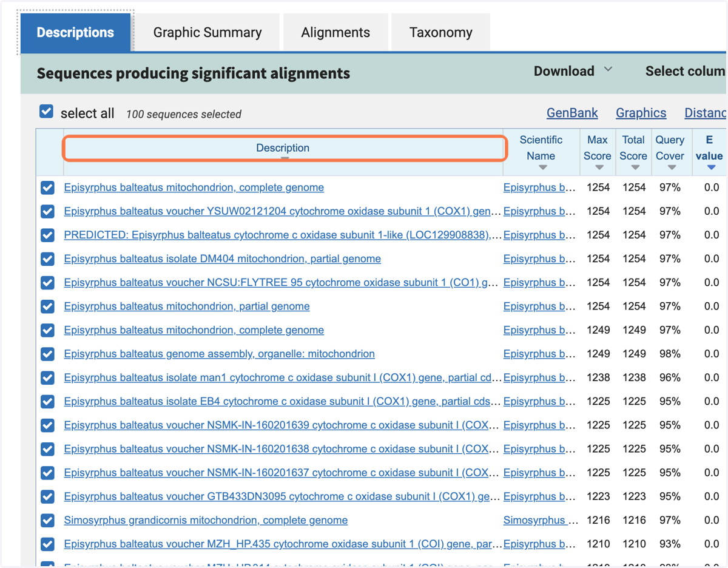Sort by E value column arrow

pyautogui.click(x=712, y=167)
